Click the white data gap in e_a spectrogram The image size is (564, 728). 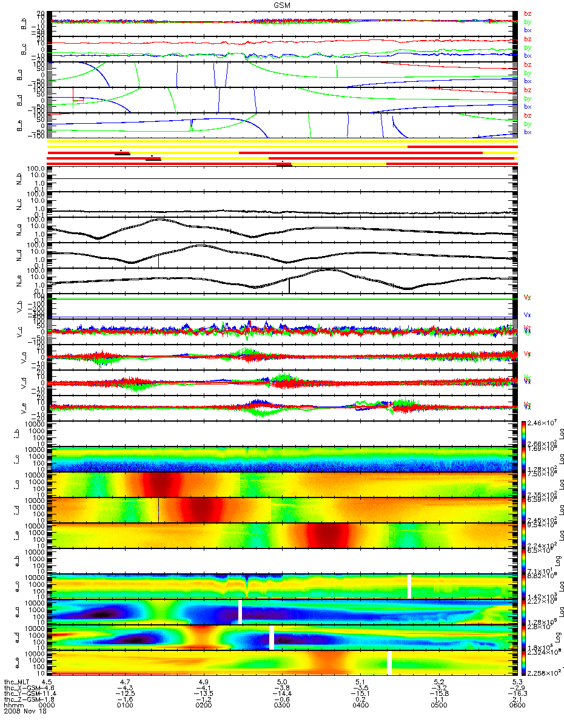pyautogui.click(x=241, y=612)
